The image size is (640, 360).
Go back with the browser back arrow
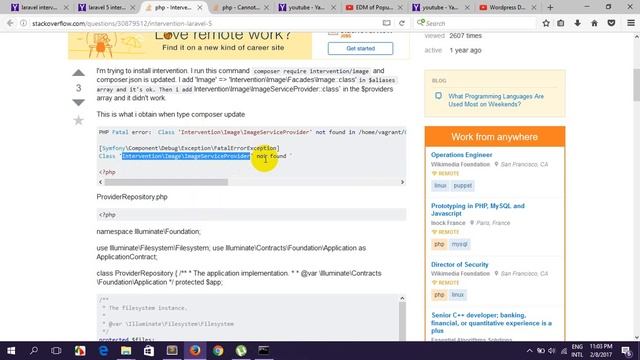10,23
